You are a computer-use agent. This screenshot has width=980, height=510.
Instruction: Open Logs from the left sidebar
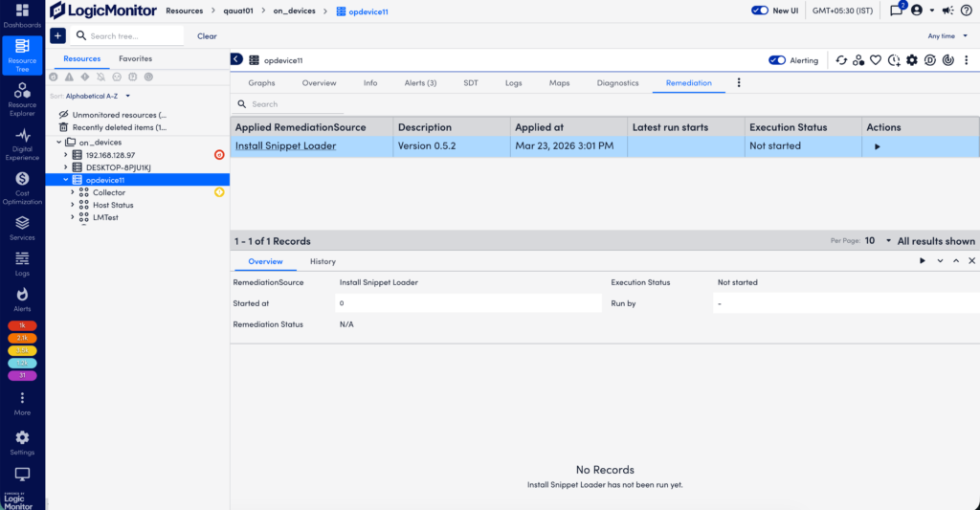tap(22, 264)
